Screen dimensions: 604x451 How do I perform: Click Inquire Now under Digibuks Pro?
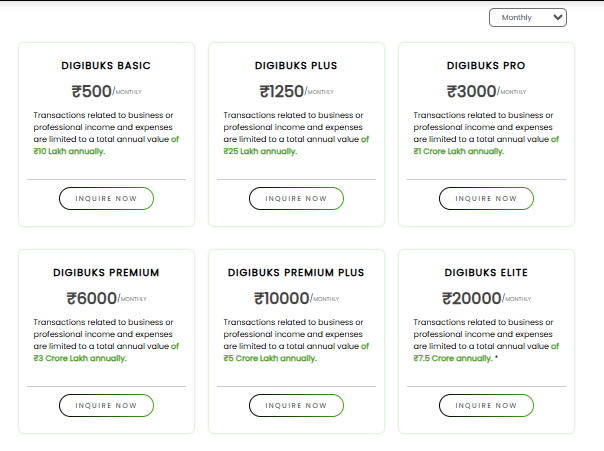tap(486, 198)
